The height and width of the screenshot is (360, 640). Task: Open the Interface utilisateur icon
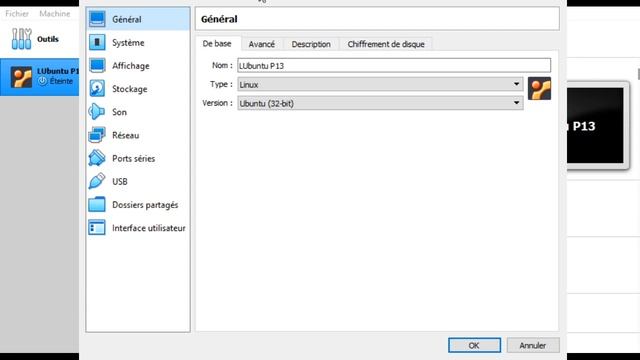coord(97,228)
